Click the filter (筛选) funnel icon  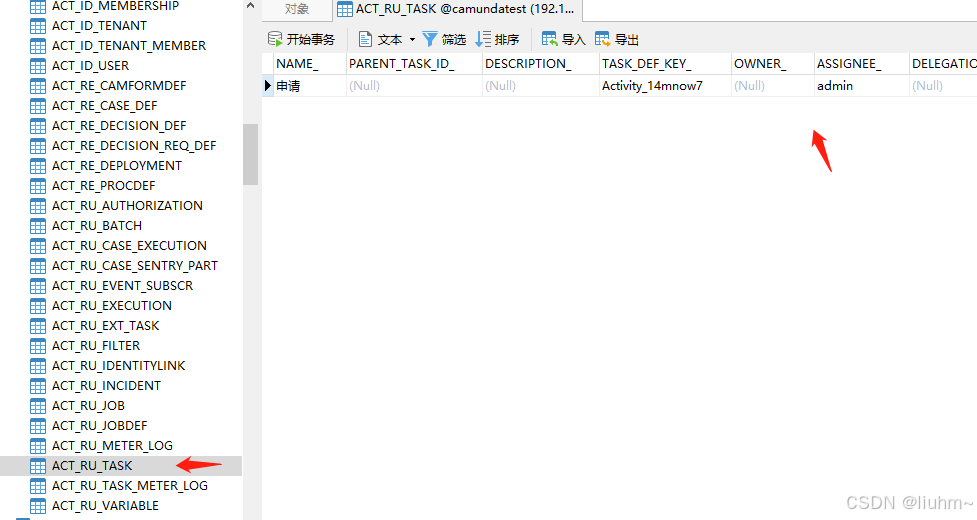click(x=430, y=39)
